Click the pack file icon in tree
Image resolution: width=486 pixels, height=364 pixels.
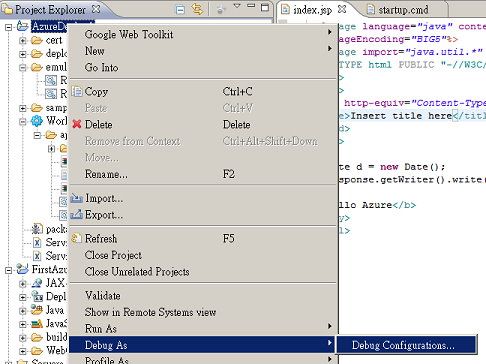click(37, 229)
